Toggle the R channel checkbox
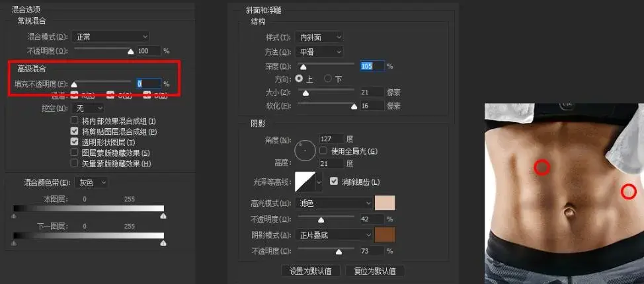 coord(74,96)
